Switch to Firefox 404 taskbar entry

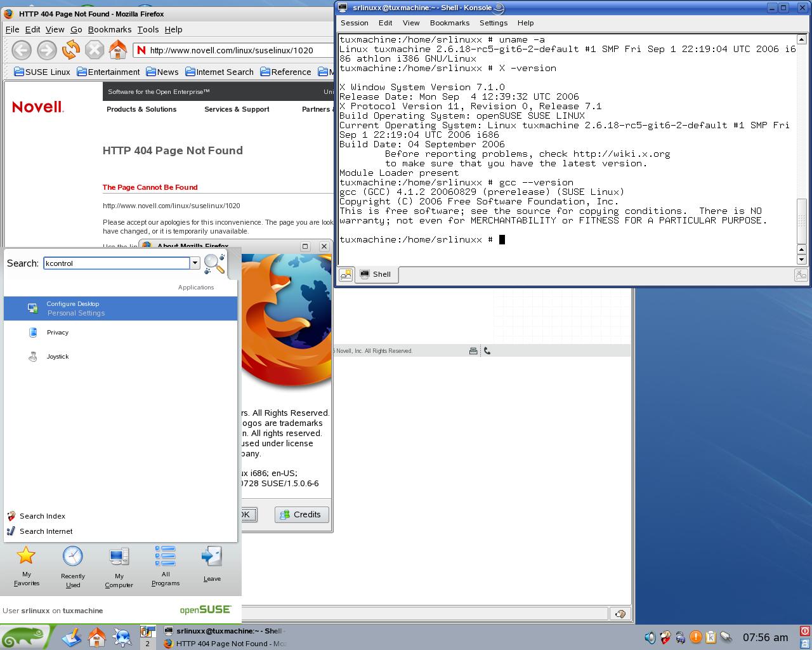(224, 644)
